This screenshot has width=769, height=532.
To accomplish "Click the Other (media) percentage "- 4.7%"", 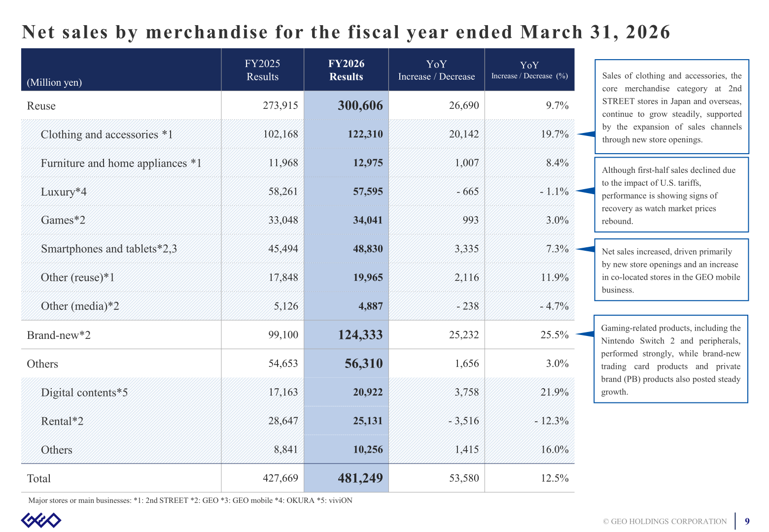I will 554,306.
